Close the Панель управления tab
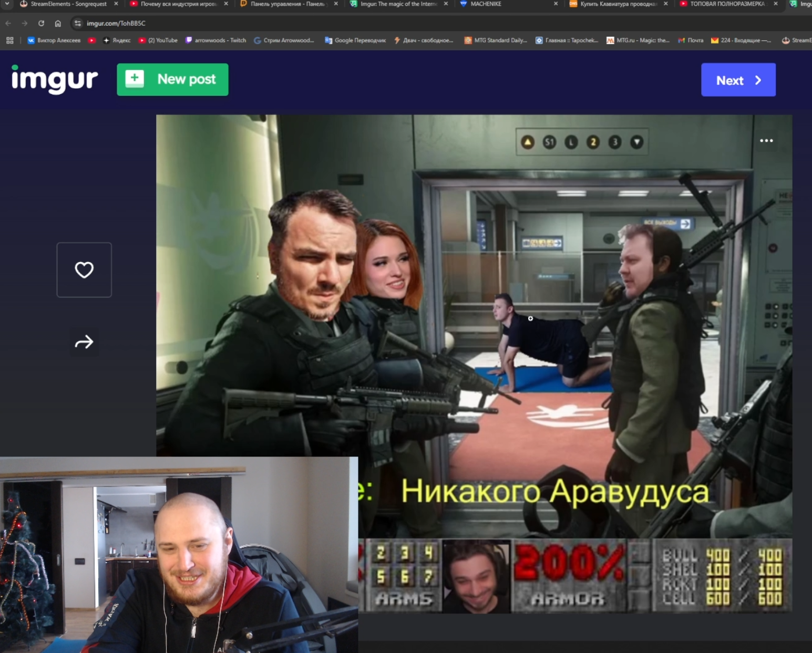Viewport: 812px width, 653px height. pyautogui.click(x=336, y=4)
